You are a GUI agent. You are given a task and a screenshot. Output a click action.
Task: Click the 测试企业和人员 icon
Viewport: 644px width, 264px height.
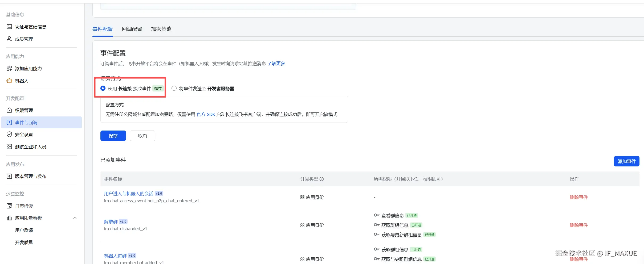[x=9, y=147]
